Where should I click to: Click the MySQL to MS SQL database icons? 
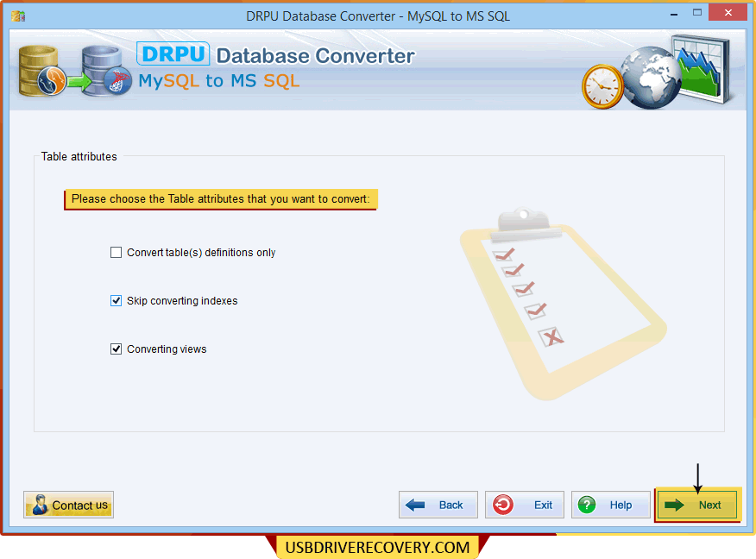[74, 71]
